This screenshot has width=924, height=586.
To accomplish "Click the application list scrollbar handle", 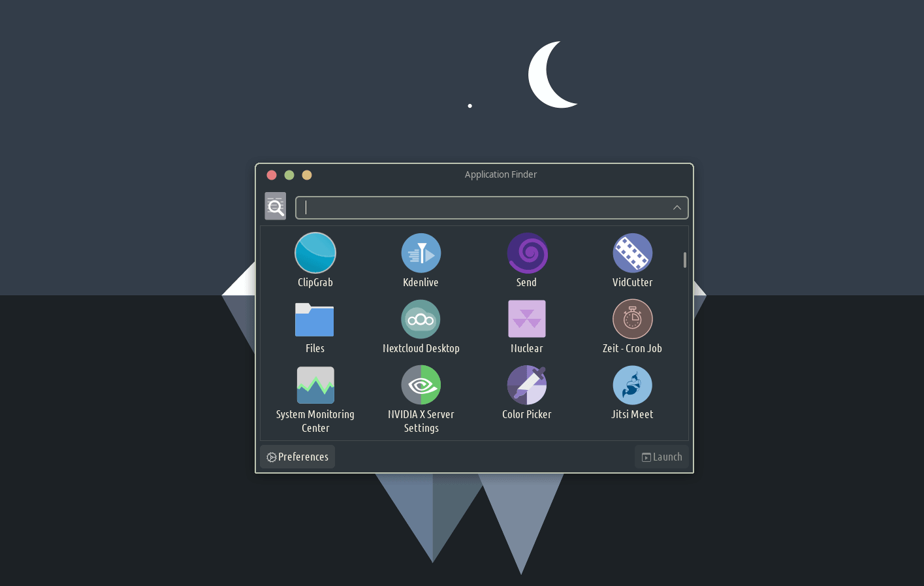I will click(x=684, y=260).
